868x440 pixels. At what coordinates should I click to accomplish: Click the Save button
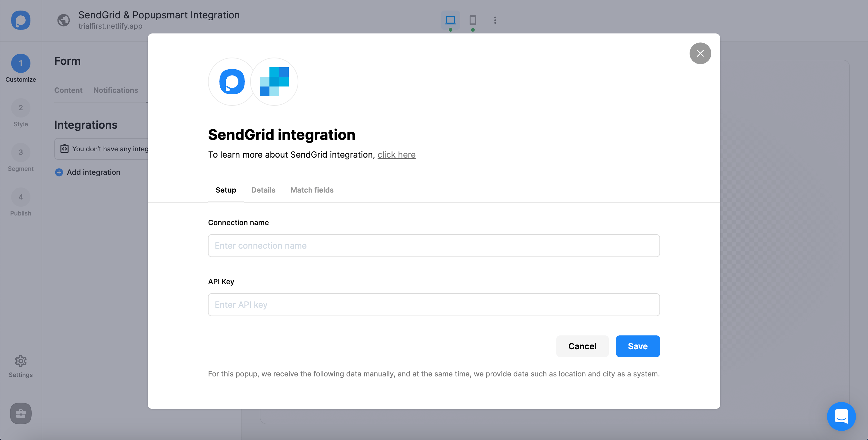pyautogui.click(x=637, y=346)
